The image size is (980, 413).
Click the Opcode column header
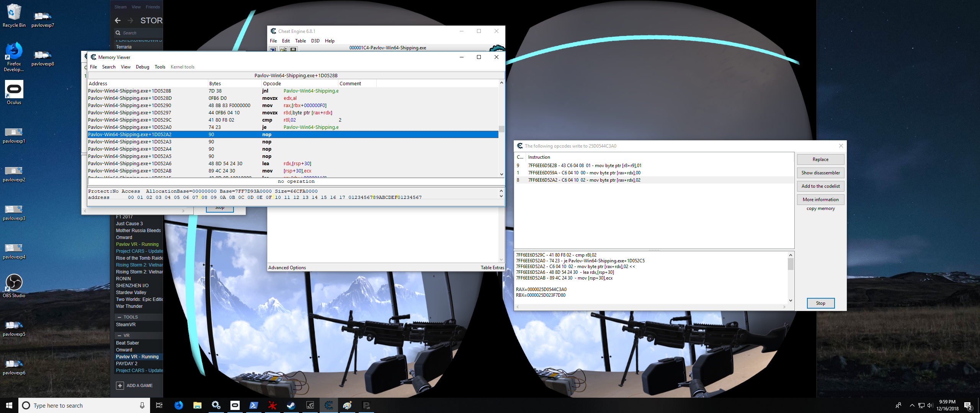[x=300, y=83]
